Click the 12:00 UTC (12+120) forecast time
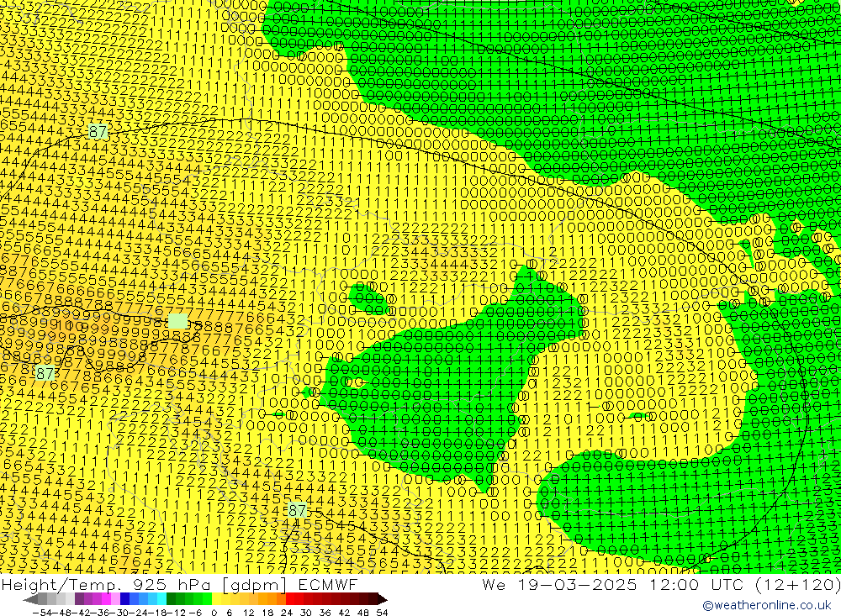This screenshot has height=616, width=841. (x=745, y=584)
